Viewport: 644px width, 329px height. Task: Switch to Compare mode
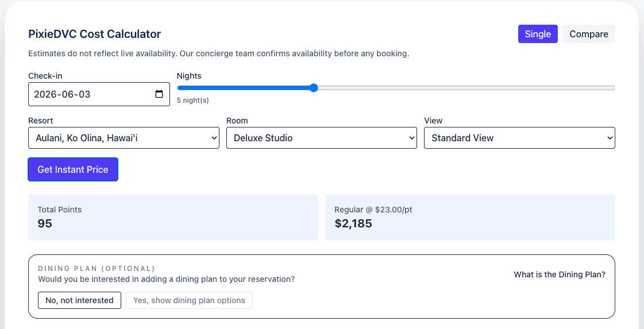tap(588, 34)
